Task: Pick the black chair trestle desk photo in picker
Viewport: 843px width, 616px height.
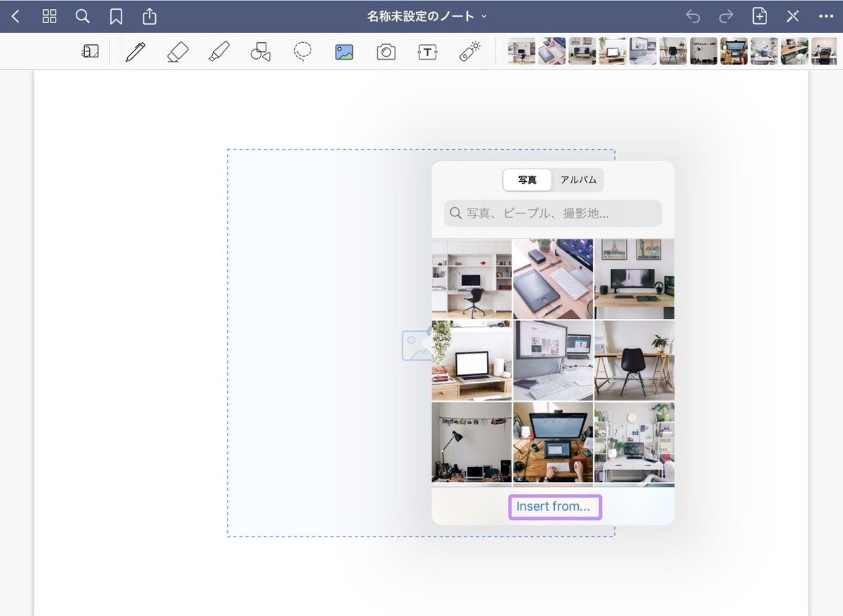Action: [634, 360]
